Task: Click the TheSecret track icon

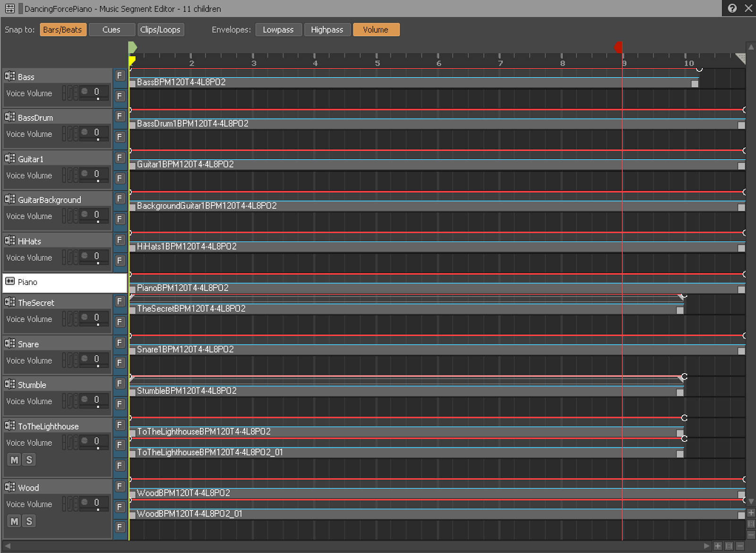Action: tap(10, 302)
